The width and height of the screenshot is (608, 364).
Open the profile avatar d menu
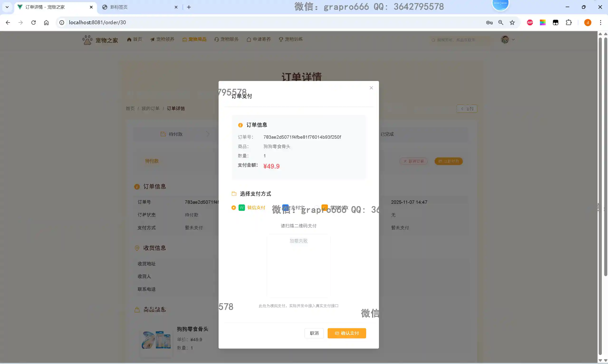tap(587, 23)
